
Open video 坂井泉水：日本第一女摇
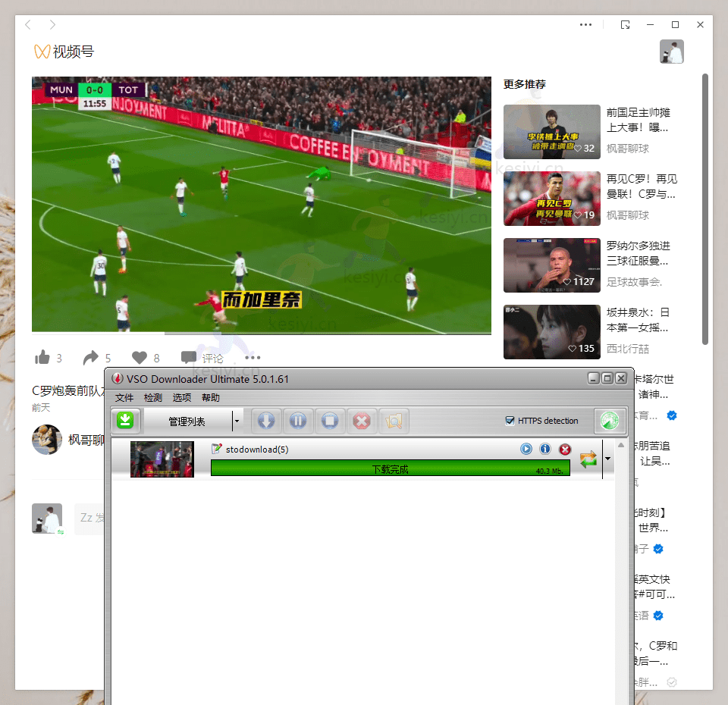click(x=639, y=320)
